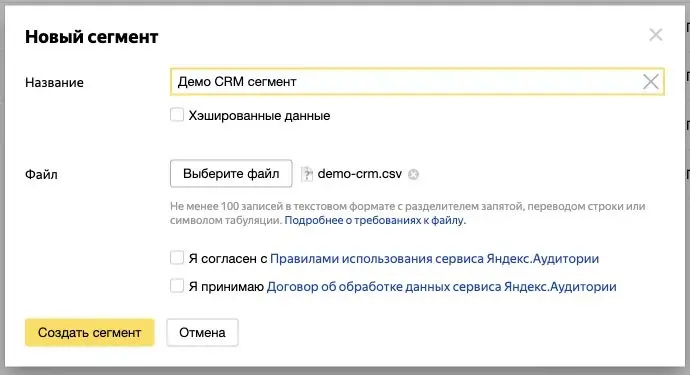Enable the Хэшированные данные checkbox
Viewport: 690px width, 375px height.
(x=177, y=115)
